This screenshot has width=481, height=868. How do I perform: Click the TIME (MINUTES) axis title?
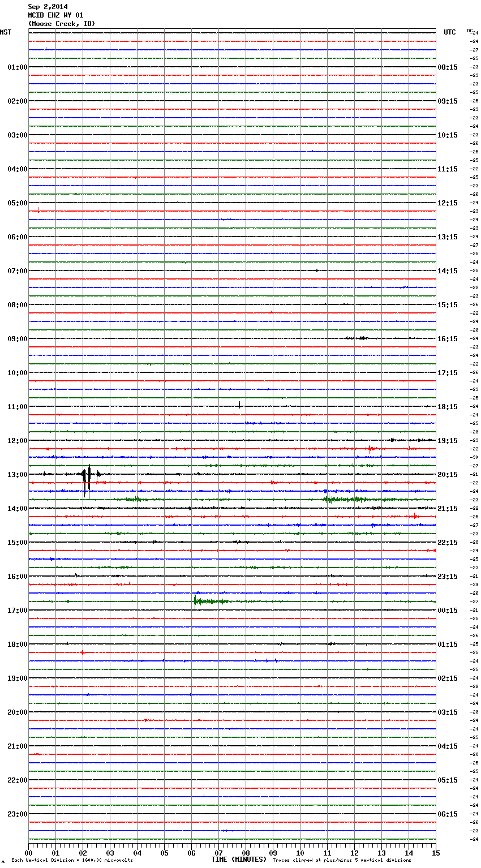click(239, 860)
